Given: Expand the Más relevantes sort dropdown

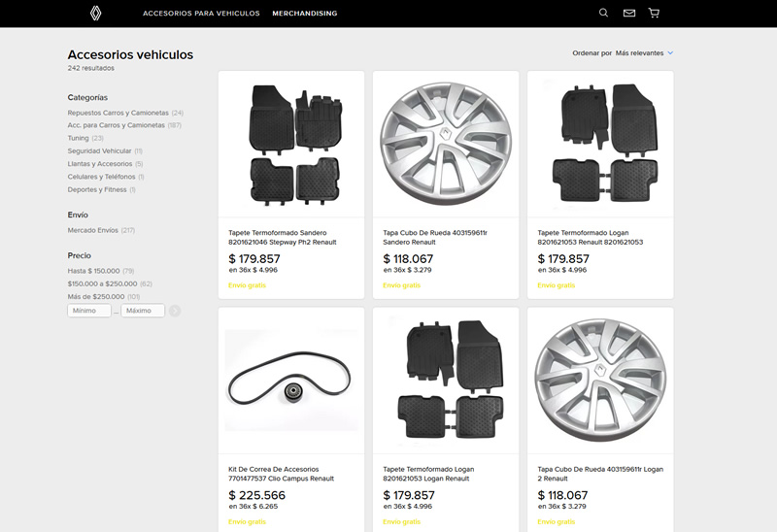Looking at the screenshot, I should [x=644, y=53].
